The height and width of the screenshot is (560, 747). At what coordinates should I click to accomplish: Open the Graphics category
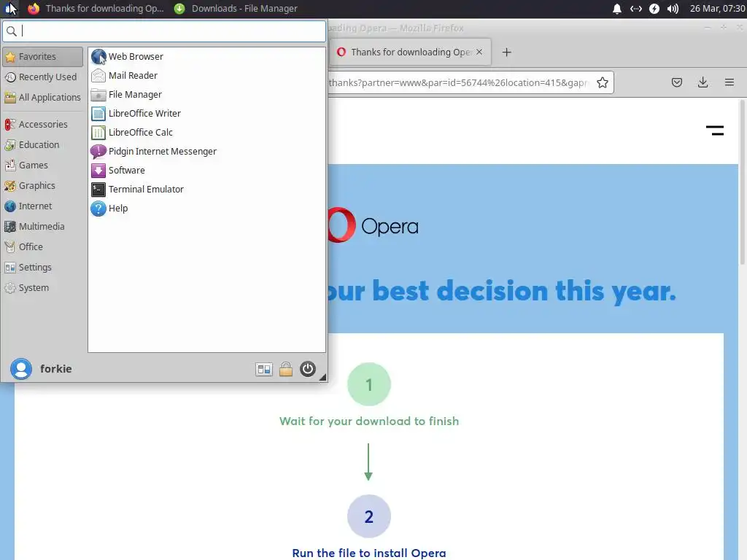pyautogui.click(x=43, y=186)
